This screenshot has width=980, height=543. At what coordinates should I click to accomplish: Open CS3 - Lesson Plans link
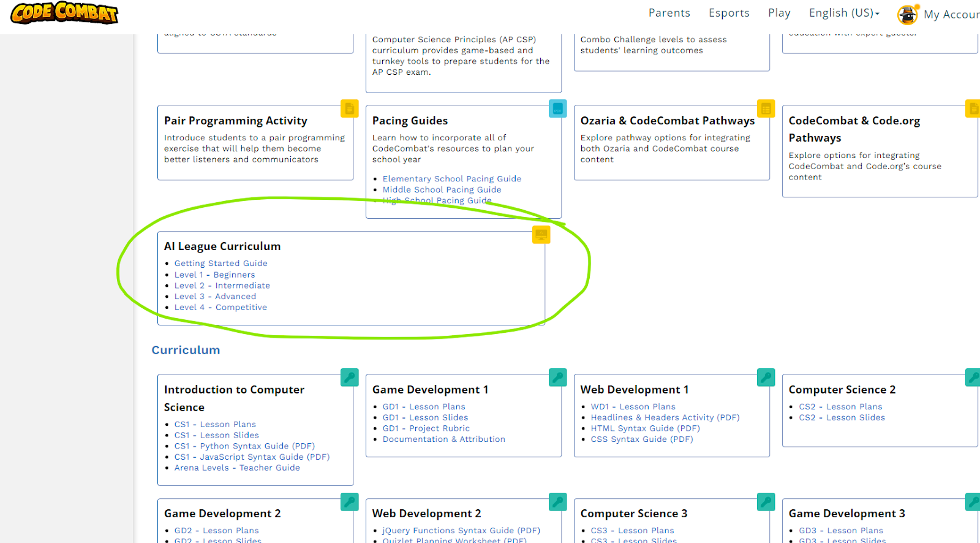632,531
